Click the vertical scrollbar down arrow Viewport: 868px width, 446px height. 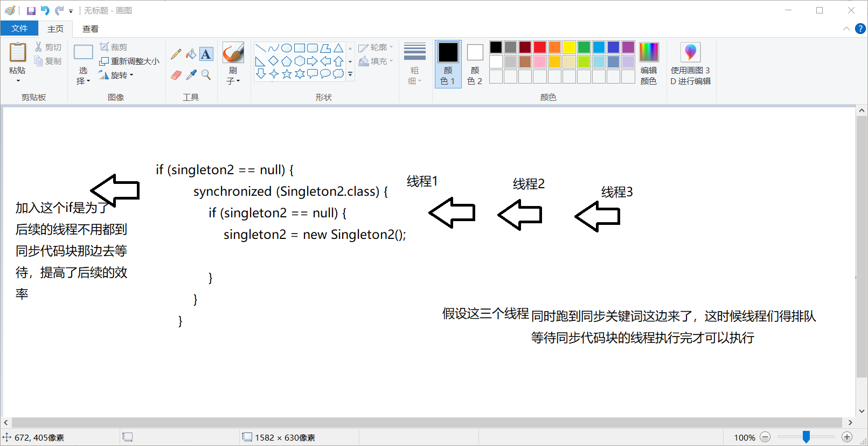pyautogui.click(x=862, y=411)
